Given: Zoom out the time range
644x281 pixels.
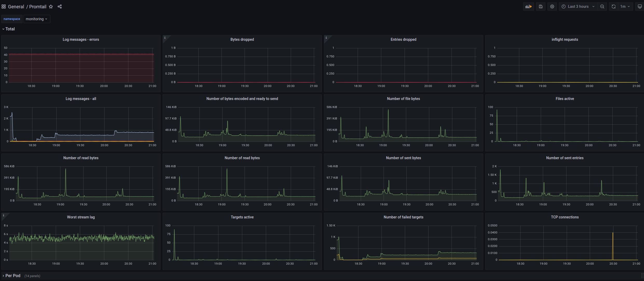Looking at the screenshot, I should (602, 6).
